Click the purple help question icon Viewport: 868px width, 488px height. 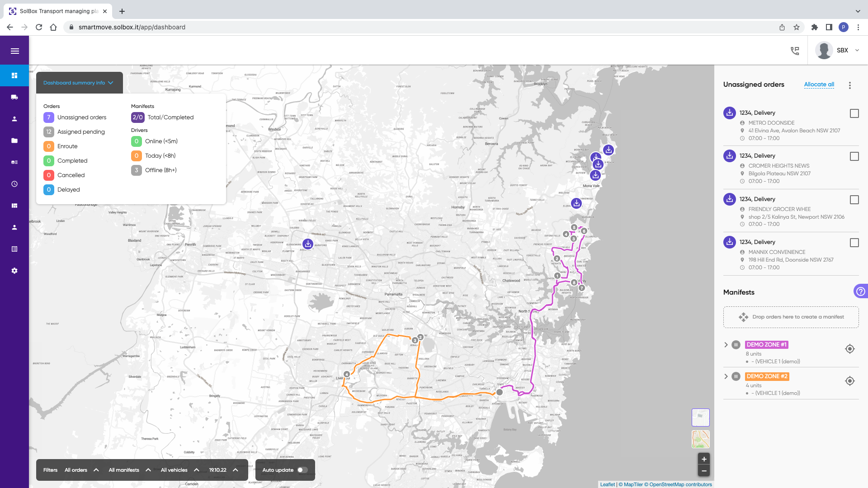click(x=860, y=291)
